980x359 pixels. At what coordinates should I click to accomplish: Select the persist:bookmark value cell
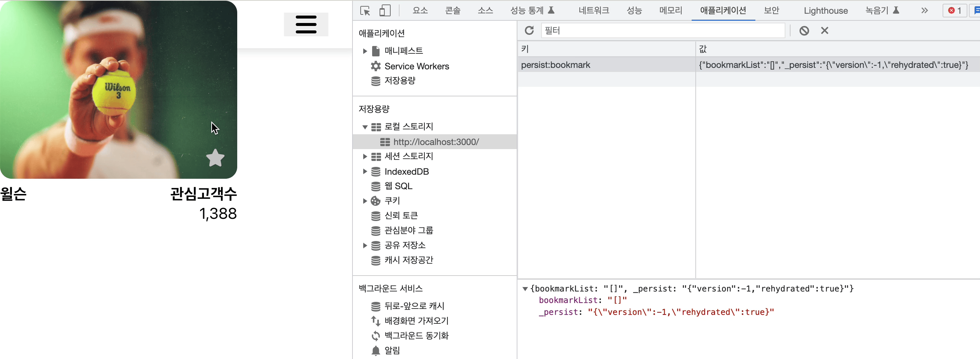(x=838, y=65)
